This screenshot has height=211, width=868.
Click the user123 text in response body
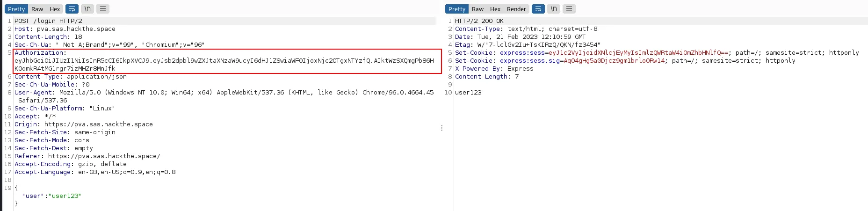point(468,93)
